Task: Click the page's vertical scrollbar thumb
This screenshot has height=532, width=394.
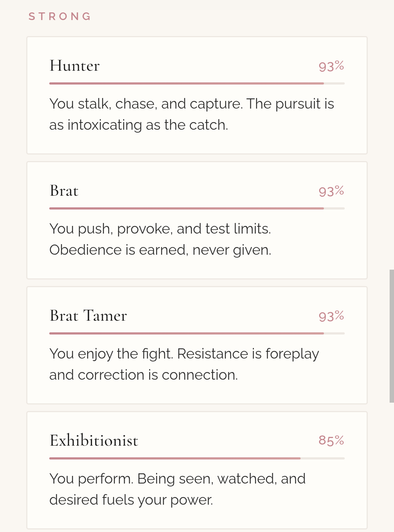Action: point(391,336)
